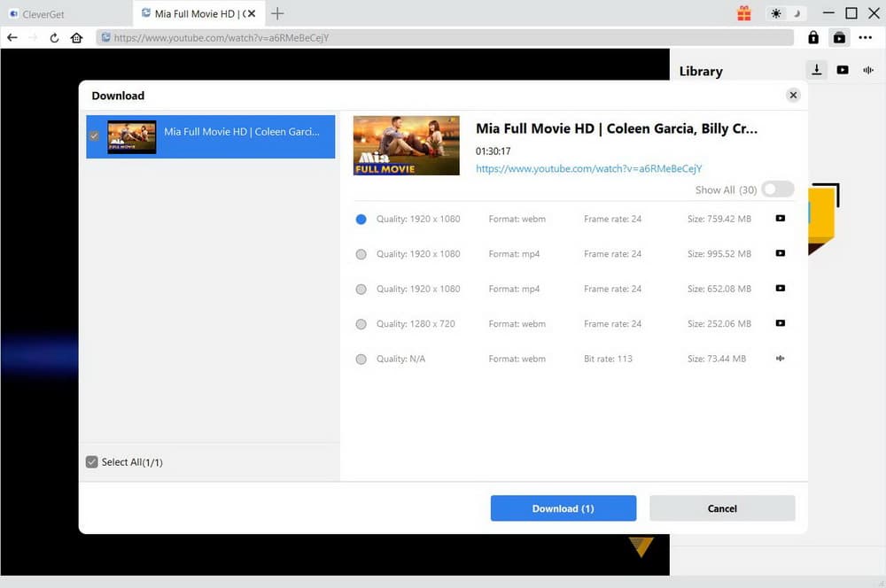Screen dimensions: 886x588
Task: Toggle the Select All checkbox
Action: (x=91, y=462)
